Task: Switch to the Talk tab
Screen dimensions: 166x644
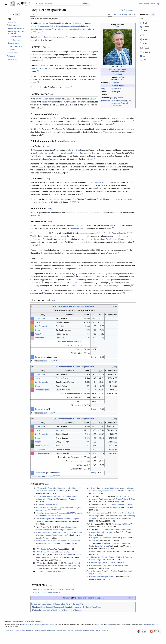Action: point(38,15)
